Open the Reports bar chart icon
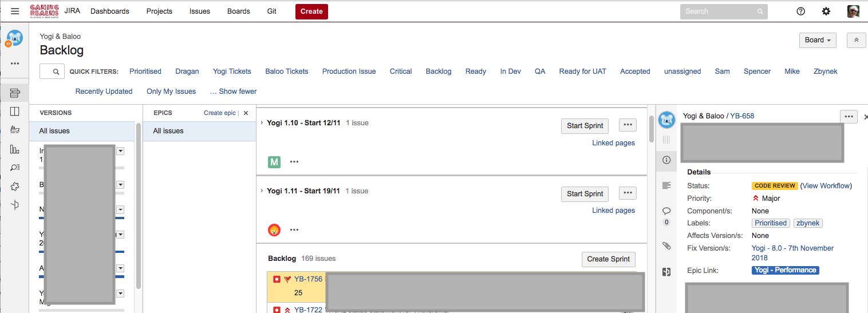The image size is (868, 313). coord(15,149)
